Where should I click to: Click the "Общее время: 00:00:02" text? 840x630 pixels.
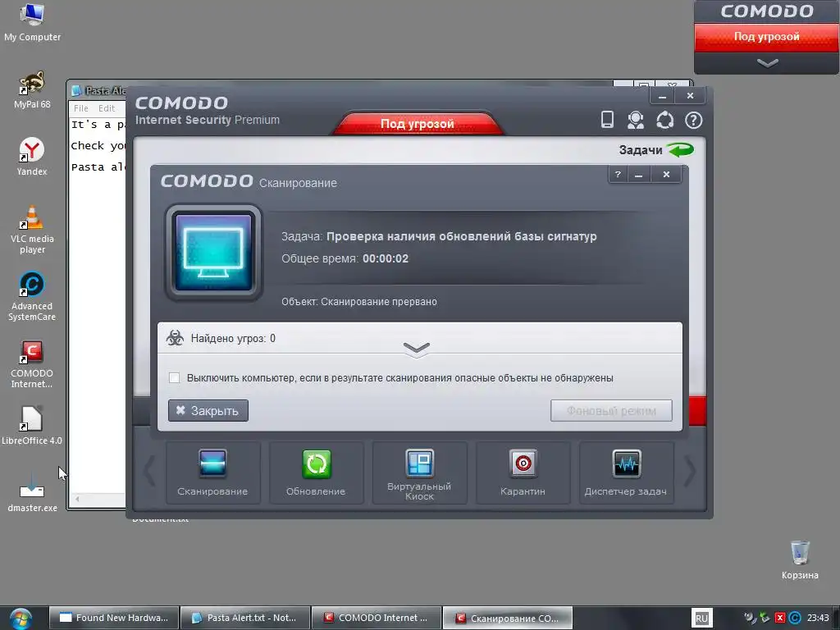tap(345, 258)
